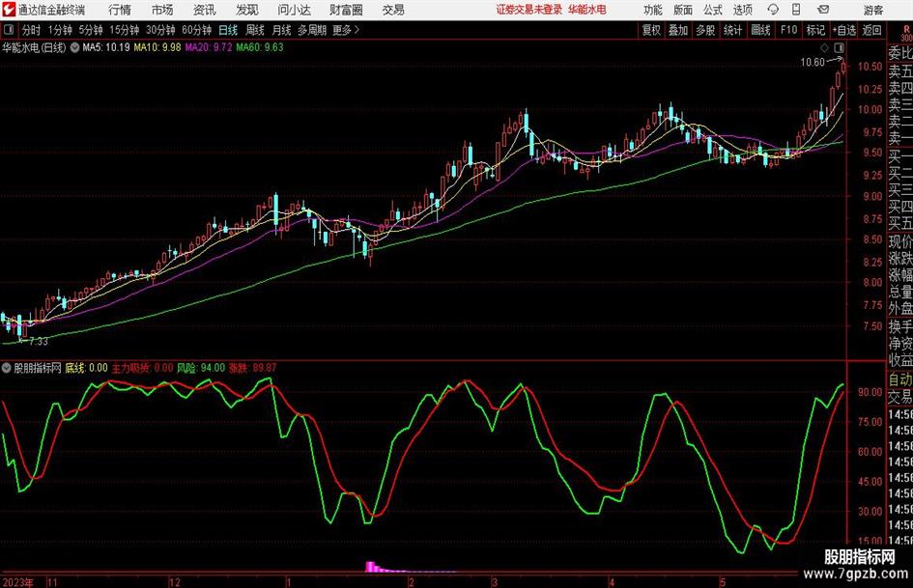The image size is (913, 588).
Task: Toggle the left sidebar panel icon
Action: pos(9,30)
